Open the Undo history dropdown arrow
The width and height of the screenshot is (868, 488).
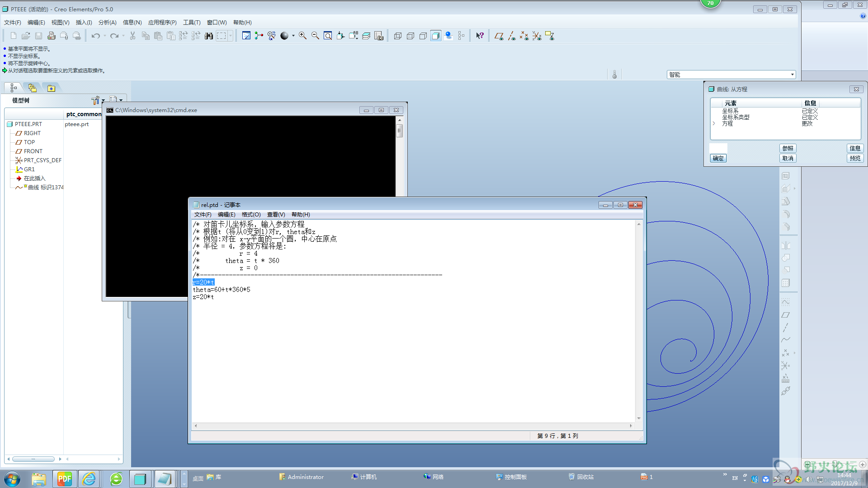click(x=104, y=36)
